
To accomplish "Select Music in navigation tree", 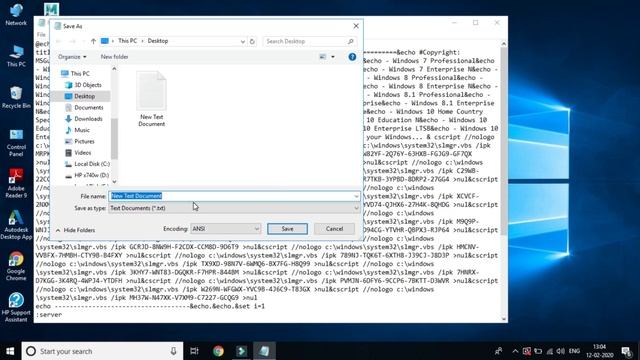I will point(82,130).
